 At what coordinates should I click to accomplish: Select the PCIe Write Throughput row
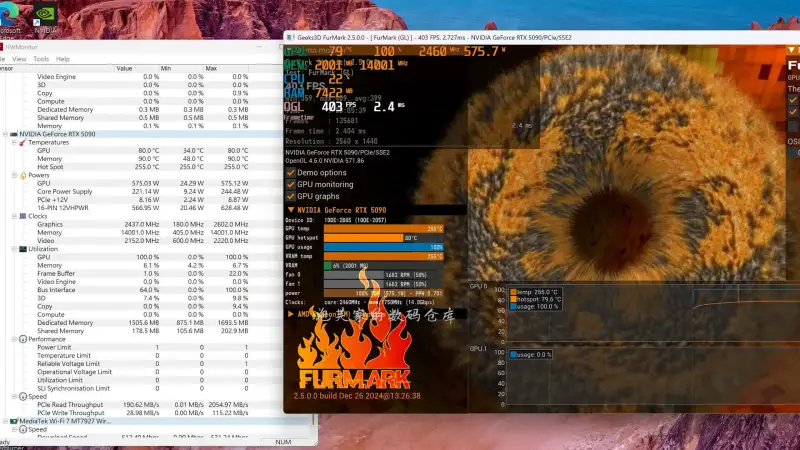tap(143, 413)
